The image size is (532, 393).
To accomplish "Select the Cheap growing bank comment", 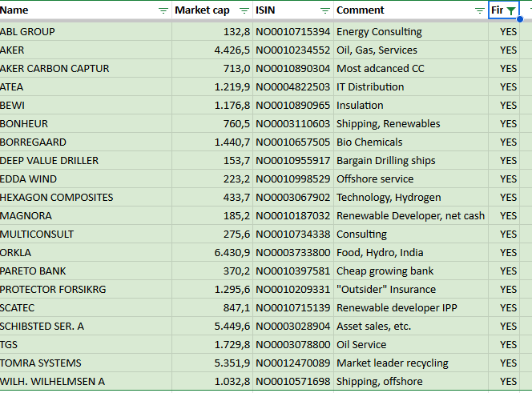I will click(x=385, y=271).
